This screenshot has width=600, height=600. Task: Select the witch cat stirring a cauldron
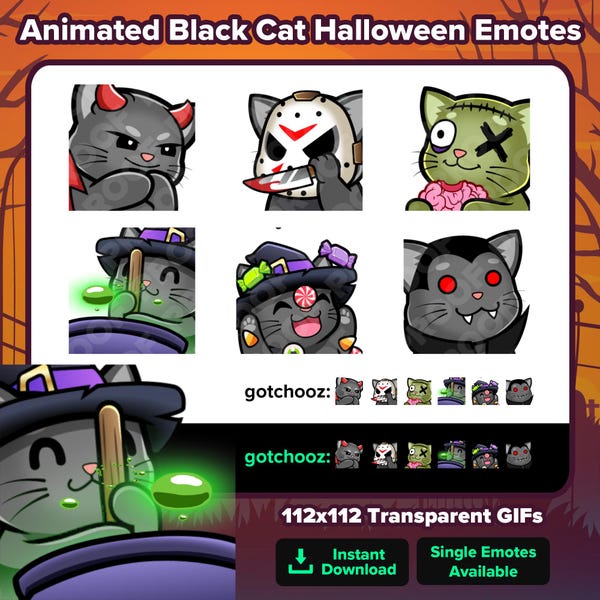pos(132,290)
